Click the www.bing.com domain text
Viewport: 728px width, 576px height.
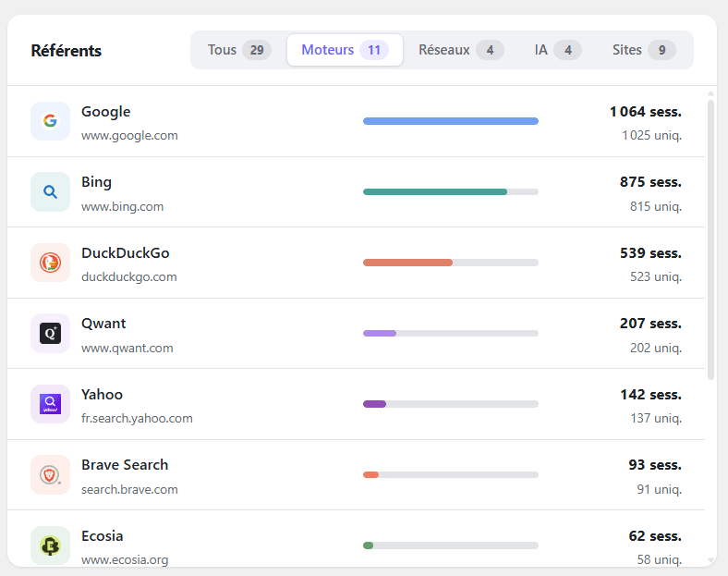123,206
